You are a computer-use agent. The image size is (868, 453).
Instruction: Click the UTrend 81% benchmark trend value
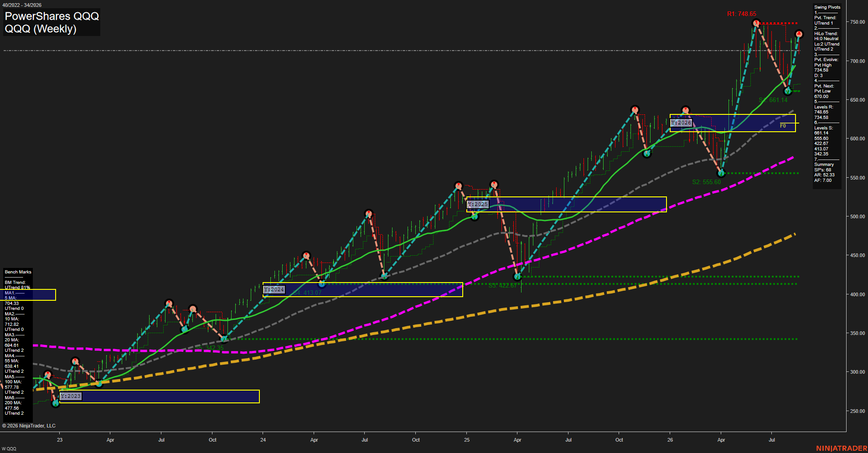(x=17, y=288)
